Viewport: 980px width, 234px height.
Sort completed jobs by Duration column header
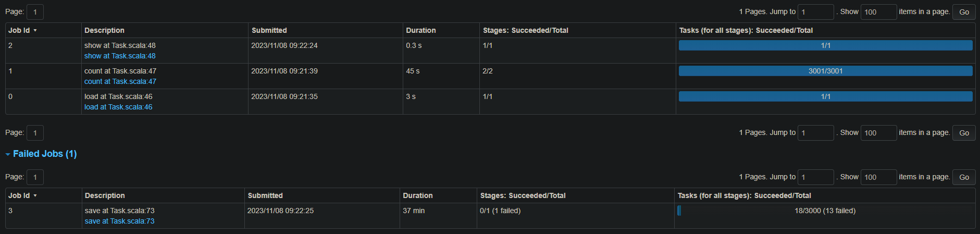pos(421,30)
